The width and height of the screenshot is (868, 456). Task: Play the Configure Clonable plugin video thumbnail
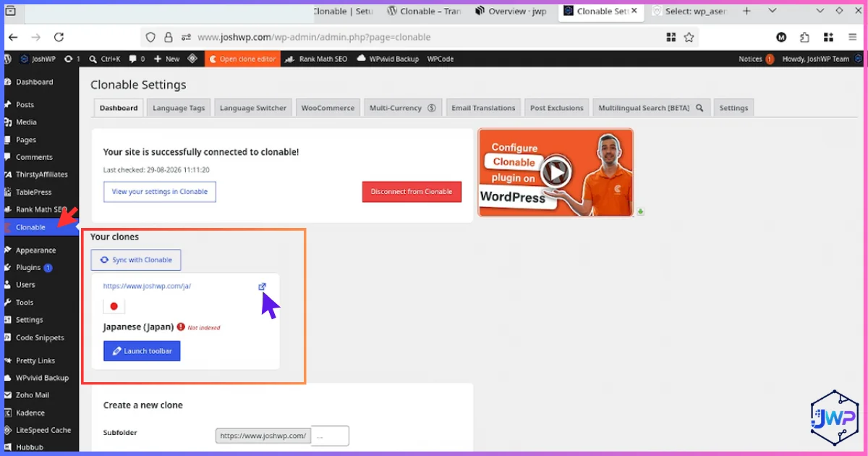click(556, 173)
